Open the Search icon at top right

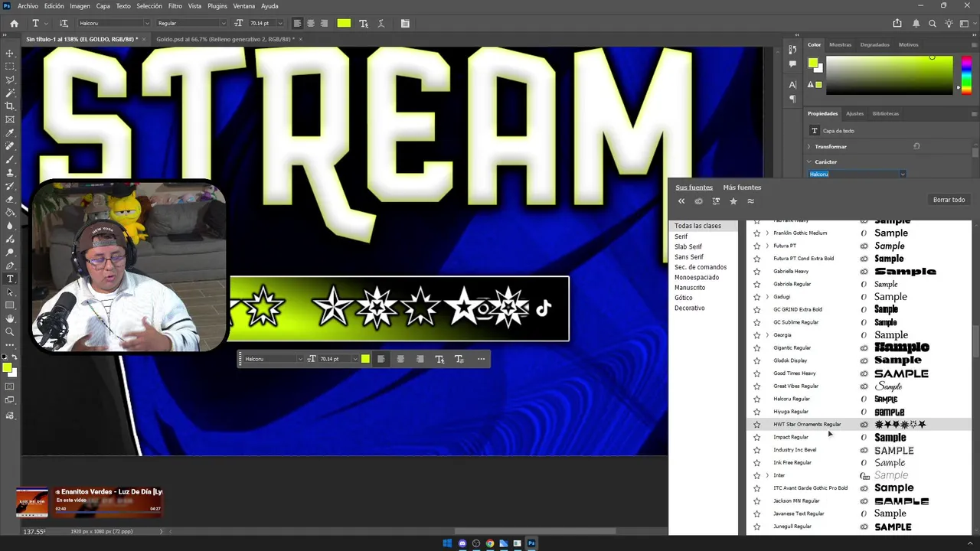pyautogui.click(x=933, y=23)
